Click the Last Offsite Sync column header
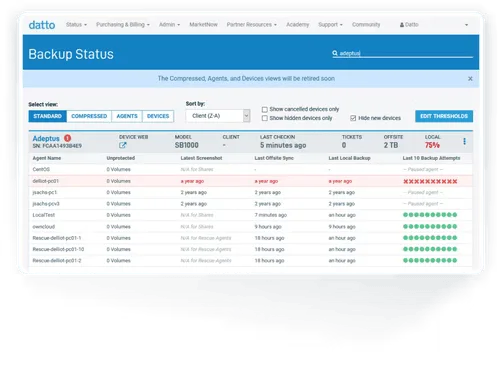The image size is (502, 367). [x=274, y=158]
